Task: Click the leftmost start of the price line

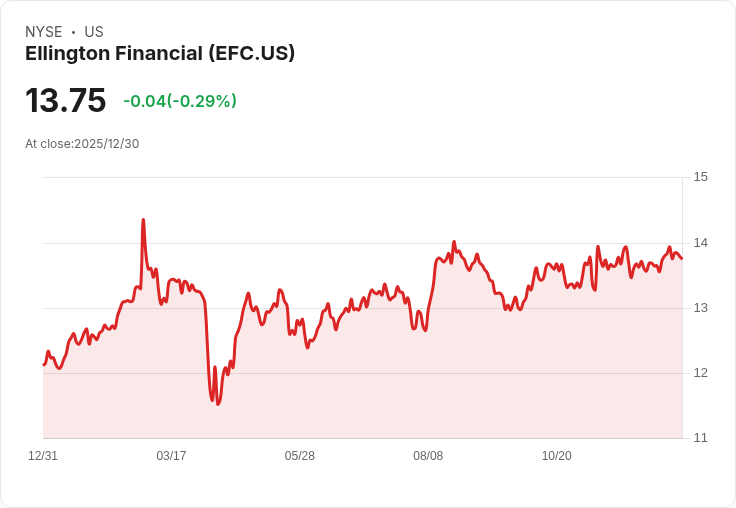Action: (43, 364)
